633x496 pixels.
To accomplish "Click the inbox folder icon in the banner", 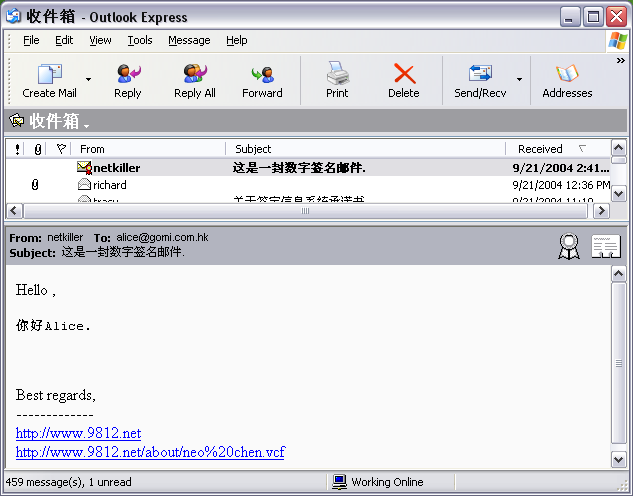I will coord(17,120).
